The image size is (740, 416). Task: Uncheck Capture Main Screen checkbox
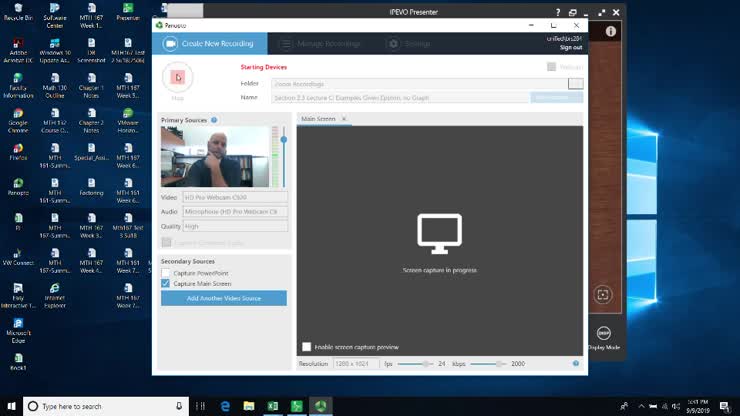165,283
